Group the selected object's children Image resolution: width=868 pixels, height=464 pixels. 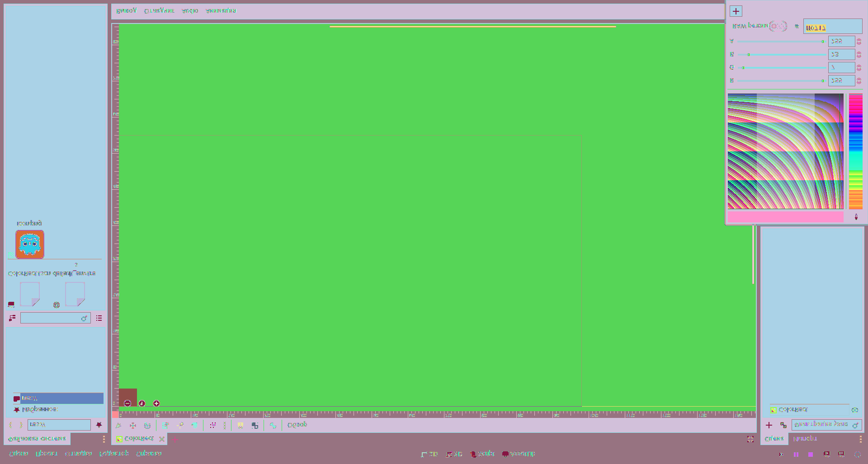point(255,426)
